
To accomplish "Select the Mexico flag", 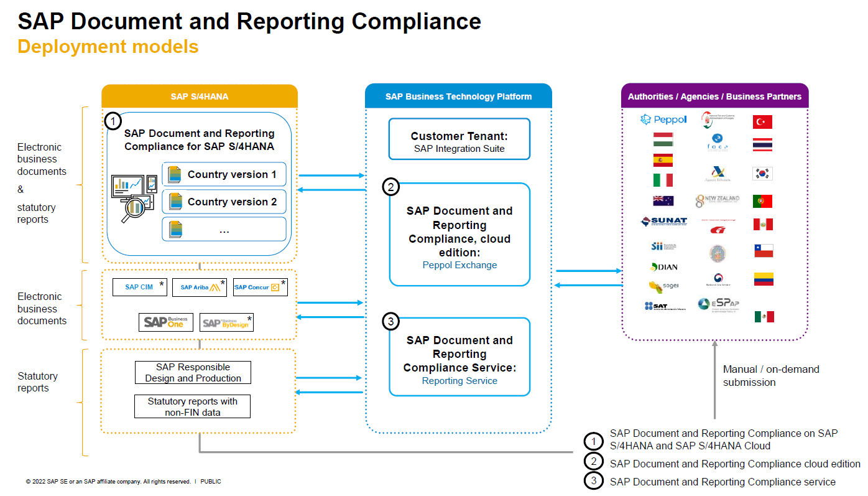I will pyautogui.click(x=764, y=317).
